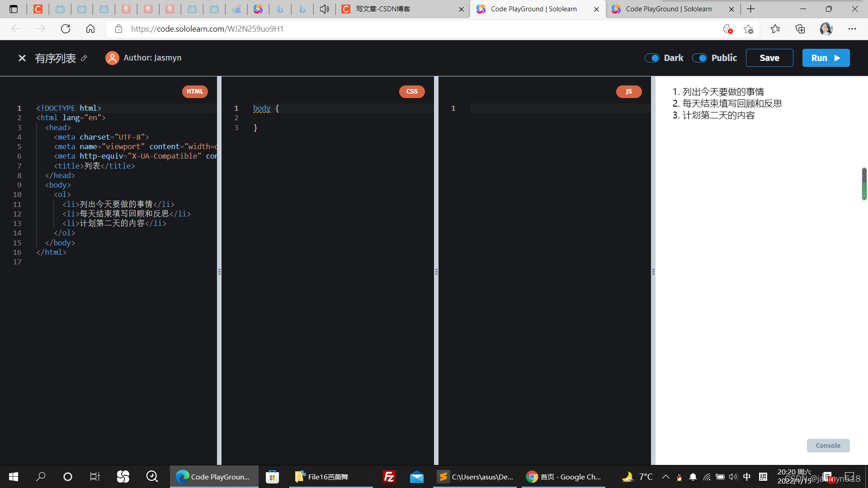The image size is (868, 488).
Task: Select the HTML editor badge
Action: tap(195, 91)
